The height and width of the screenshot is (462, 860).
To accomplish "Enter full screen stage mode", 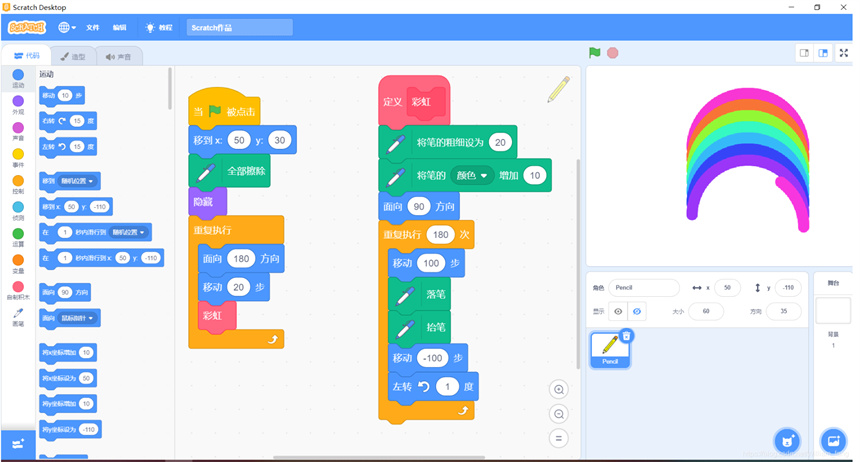I will tap(843, 53).
